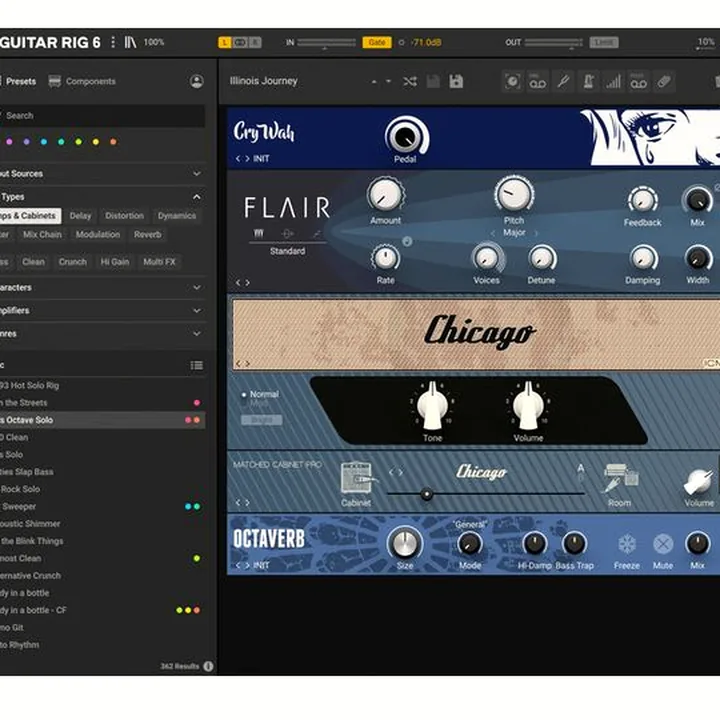Click the Search presets field
The image size is (720, 720).
(102, 116)
